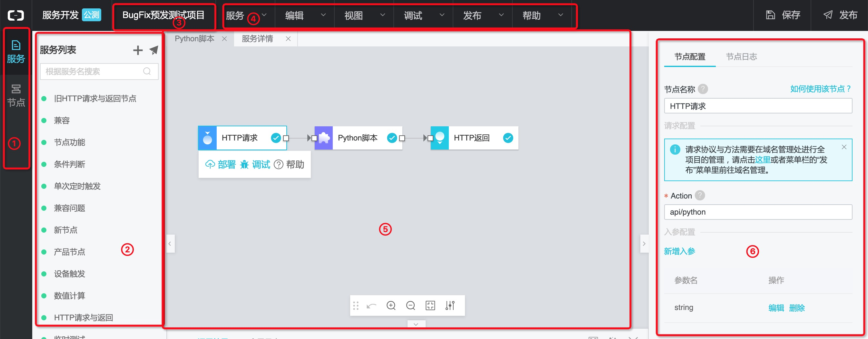Screen dimensions: 868x339
Task: Click 调试 in node popup
Action: (x=255, y=165)
